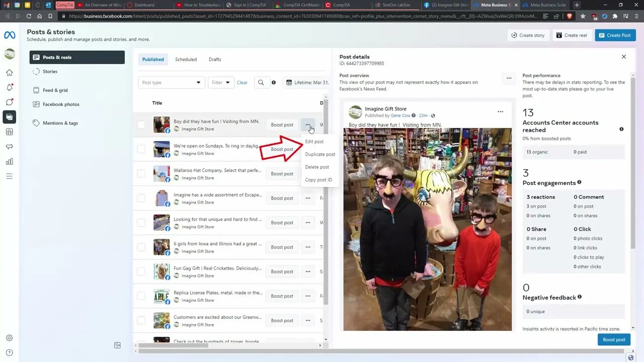This screenshot has width=644, height=362.
Task: Click the Create reel button
Action: tap(572, 35)
